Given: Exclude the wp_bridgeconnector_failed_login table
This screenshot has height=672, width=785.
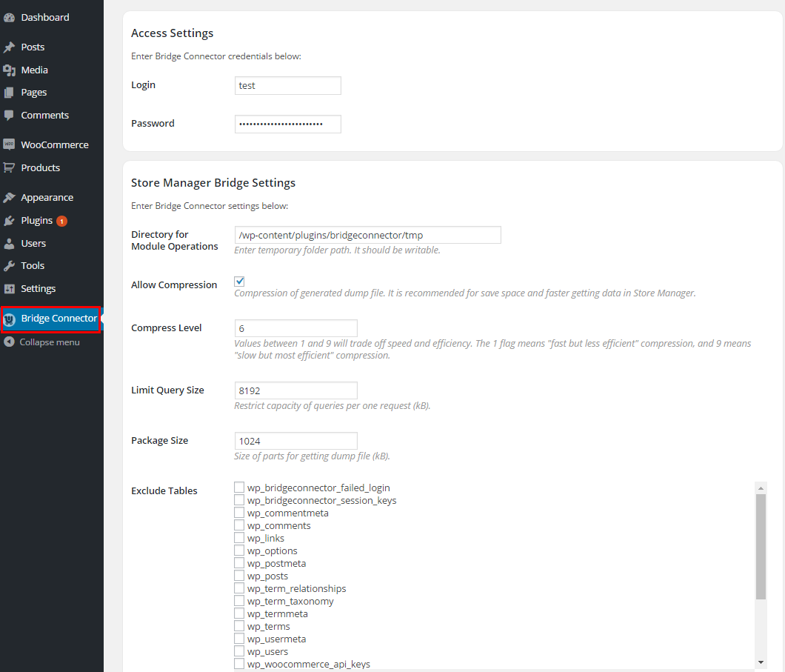Looking at the screenshot, I should [x=238, y=488].
